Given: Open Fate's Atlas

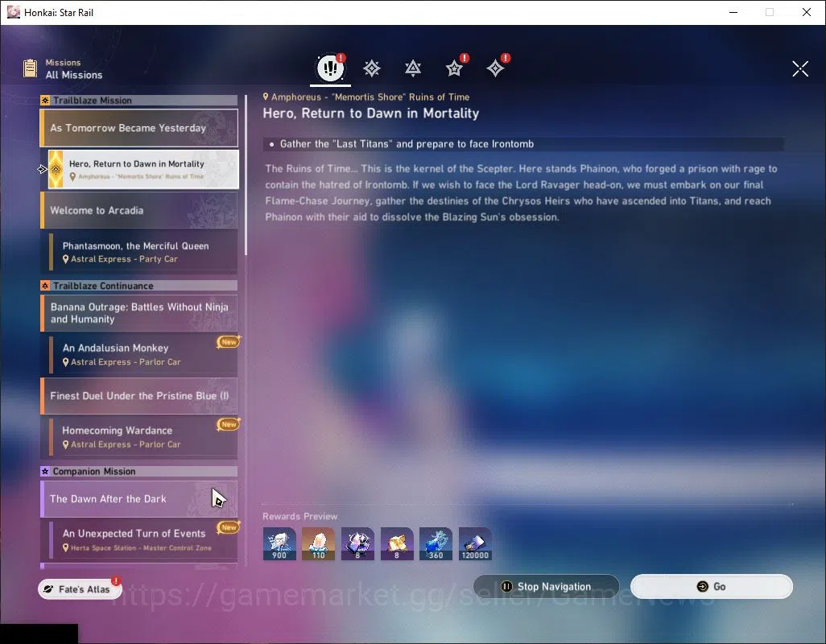Looking at the screenshot, I should coord(80,588).
